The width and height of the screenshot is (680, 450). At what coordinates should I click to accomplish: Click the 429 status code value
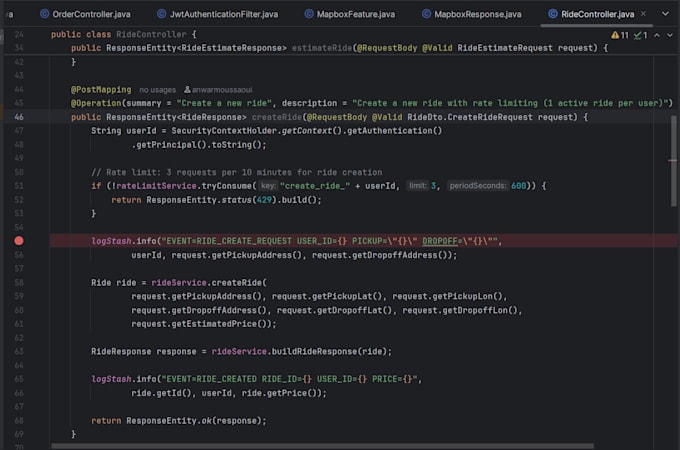click(264, 200)
